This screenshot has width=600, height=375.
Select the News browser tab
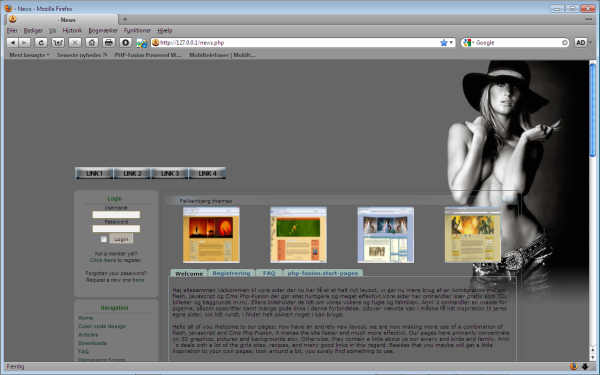61,20
